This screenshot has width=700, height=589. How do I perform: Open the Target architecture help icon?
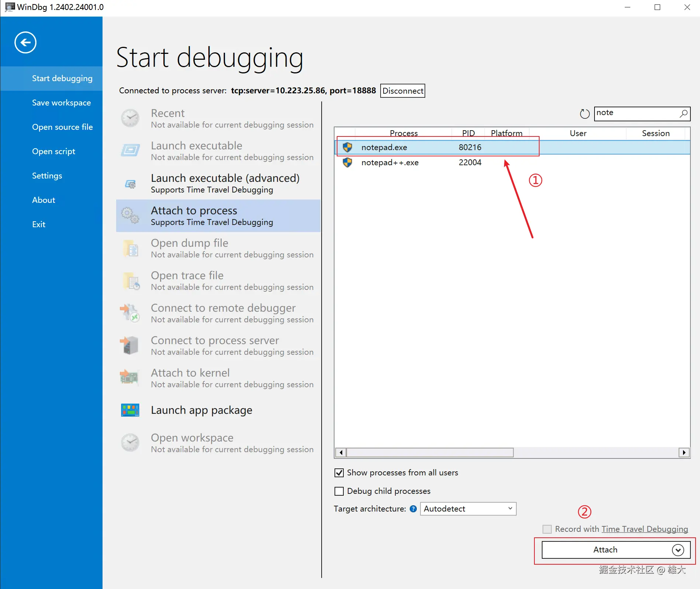coord(413,509)
